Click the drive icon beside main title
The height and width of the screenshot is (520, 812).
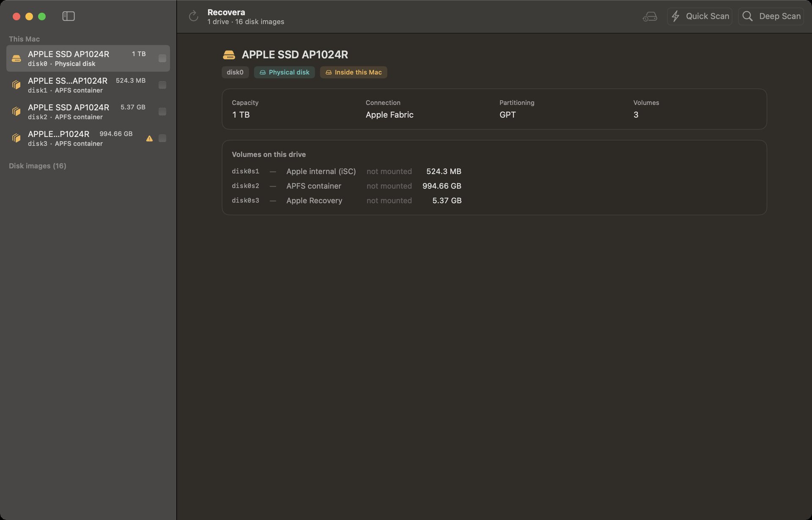(229, 55)
